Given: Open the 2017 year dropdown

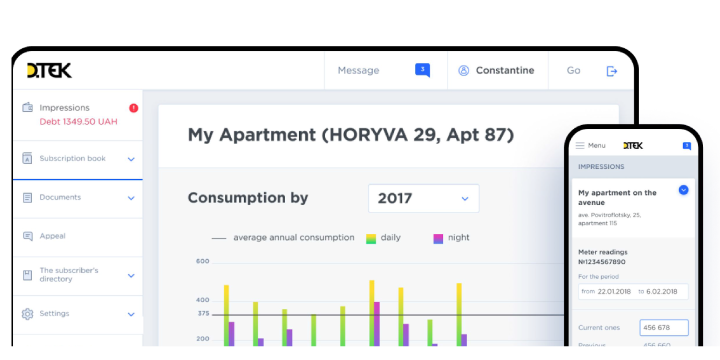Looking at the screenshot, I should pos(423,198).
